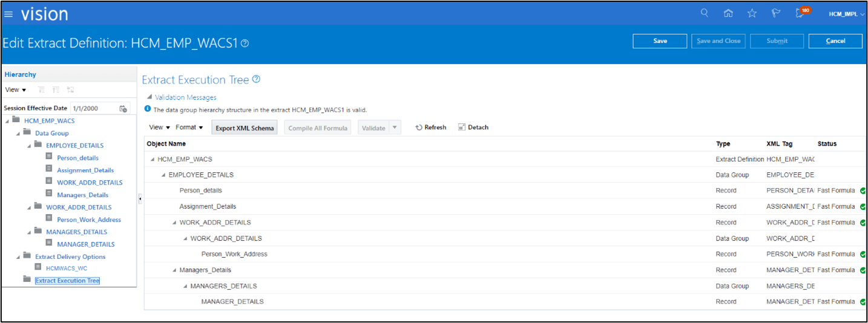Image resolution: width=868 pixels, height=323 pixels.
Task: Open the HCM_IMPL user menu
Action: tap(846, 14)
